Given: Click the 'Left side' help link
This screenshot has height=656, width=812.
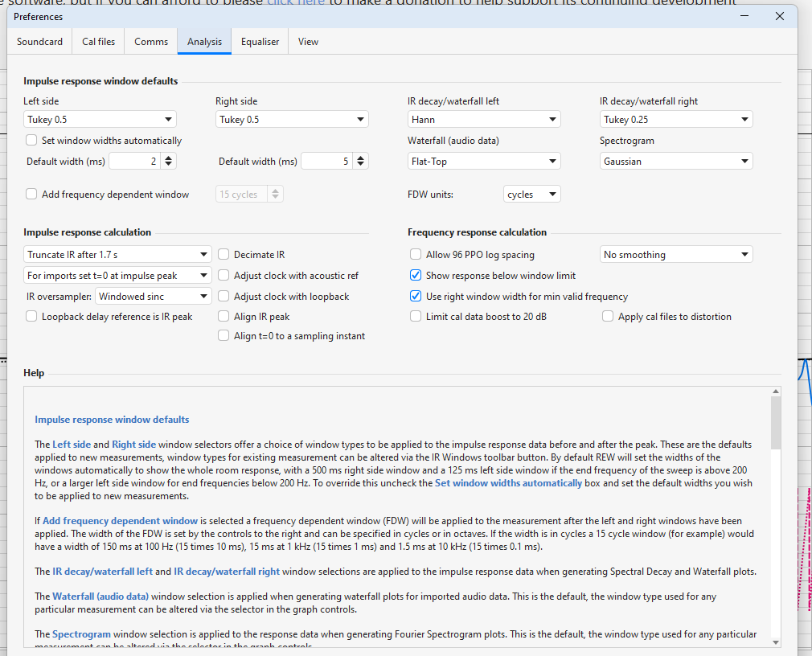Looking at the screenshot, I should 72,445.
